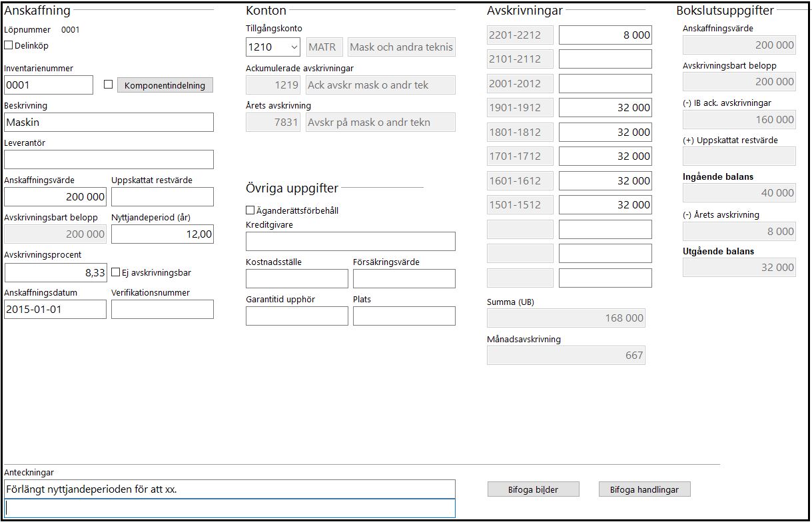Click the Ackumulerade avskrivningar account 1219
The height and width of the screenshot is (524, 812).
click(273, 85)
